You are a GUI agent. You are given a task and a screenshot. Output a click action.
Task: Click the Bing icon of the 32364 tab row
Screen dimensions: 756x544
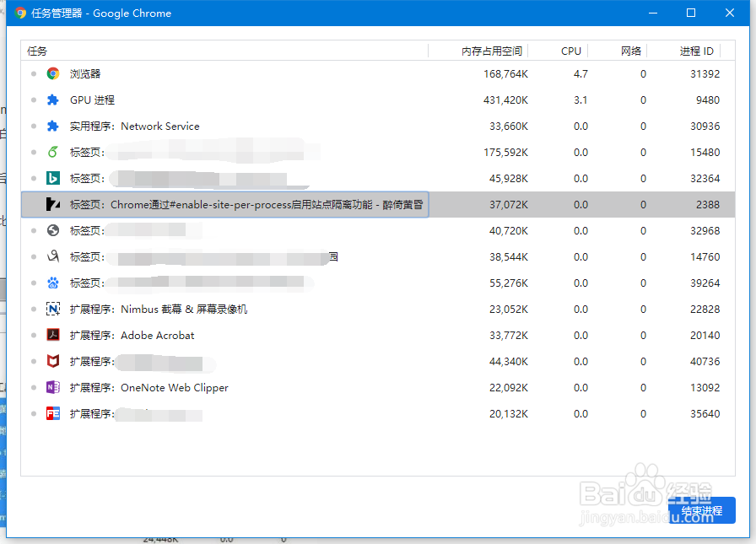pyautogui.click(x=53, y=178)
